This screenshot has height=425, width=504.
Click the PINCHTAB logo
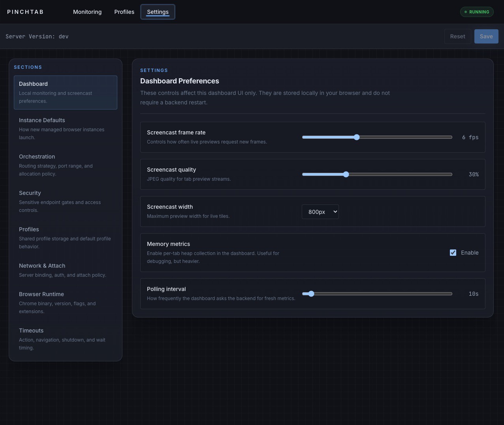[25, 12]
